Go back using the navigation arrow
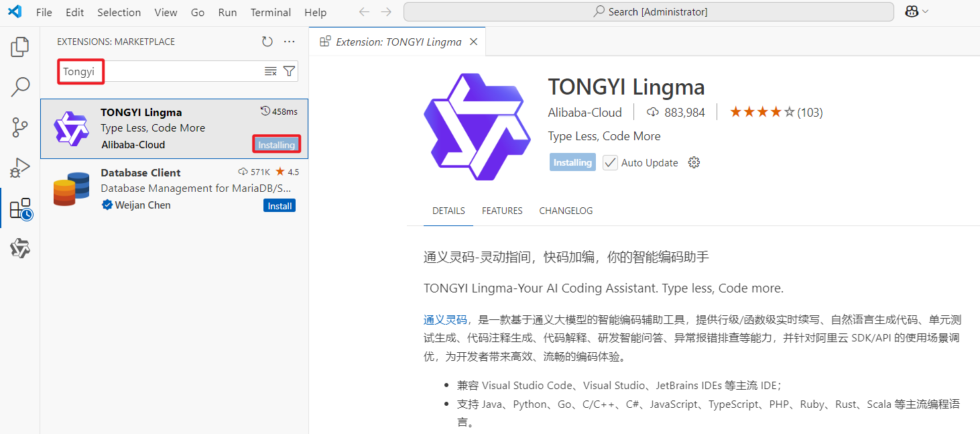980x434 pixels. pyautogui.click(x=364, y=12)
